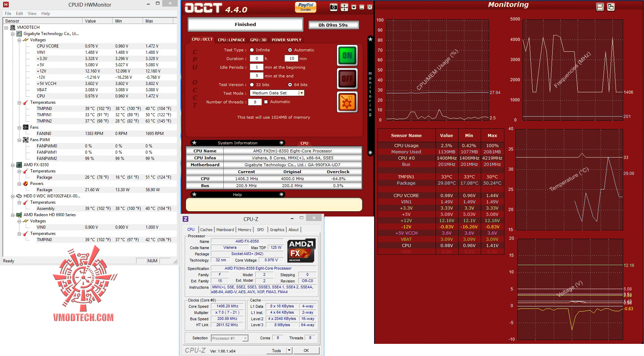Image resolution: width=644 pixels, height=356 pixels.
Task: Open the Graphics tab in CPU-Z
Action: pyautogui.click(x=277, y=230)
